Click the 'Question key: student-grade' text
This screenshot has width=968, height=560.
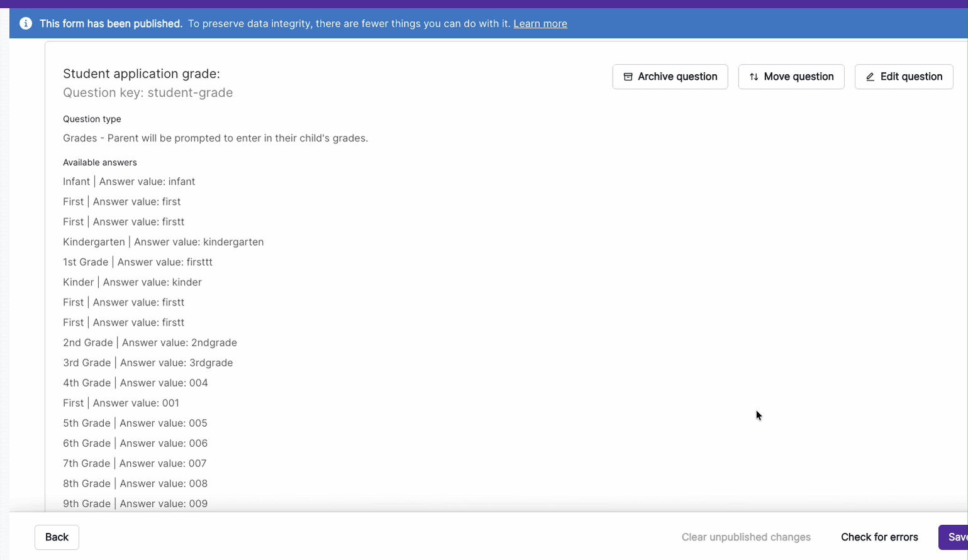[148, 92]
